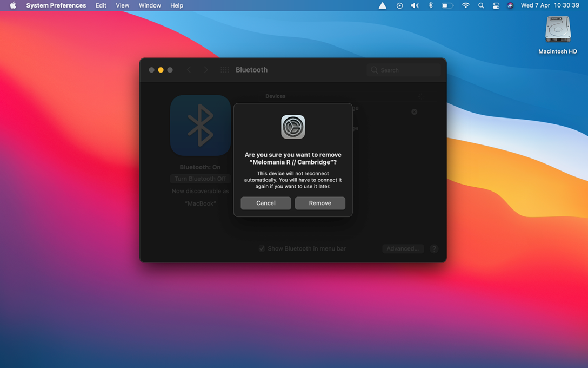Launch Siri from the menu bar

510,5
